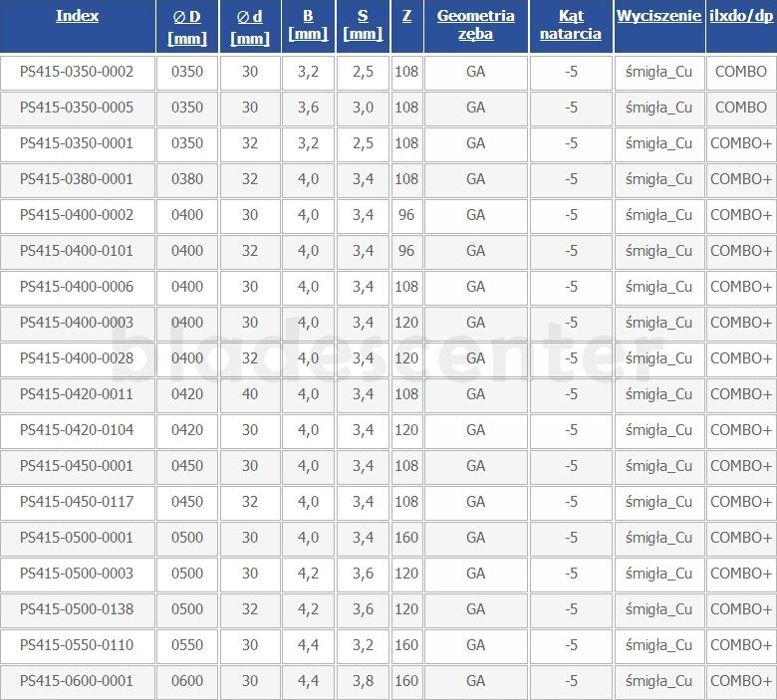Click the 0600 diameter cell

(x=187, y=681)
